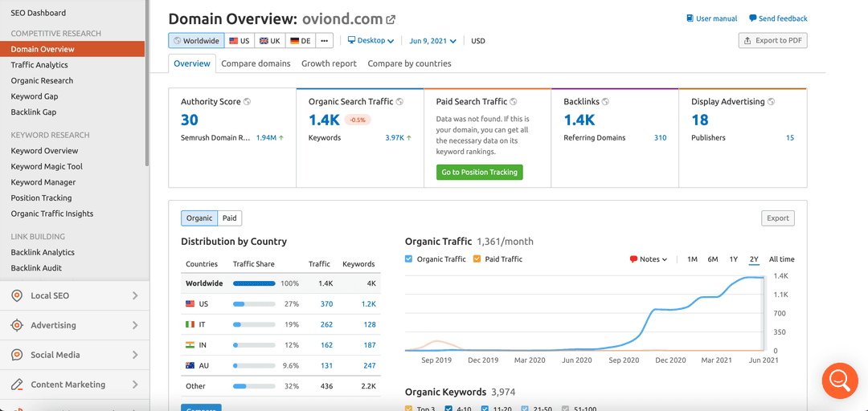Image resolution: width=868 pixels, height=411 pixels.
Task: Toggle the Organic Traffic checkbox
Action: (408, 258)
